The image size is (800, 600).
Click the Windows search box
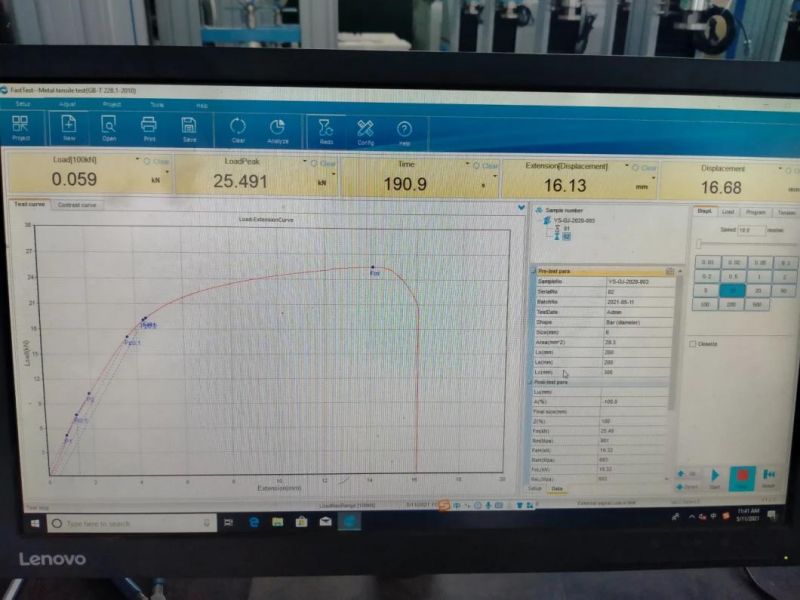click(x=132, y=523)
